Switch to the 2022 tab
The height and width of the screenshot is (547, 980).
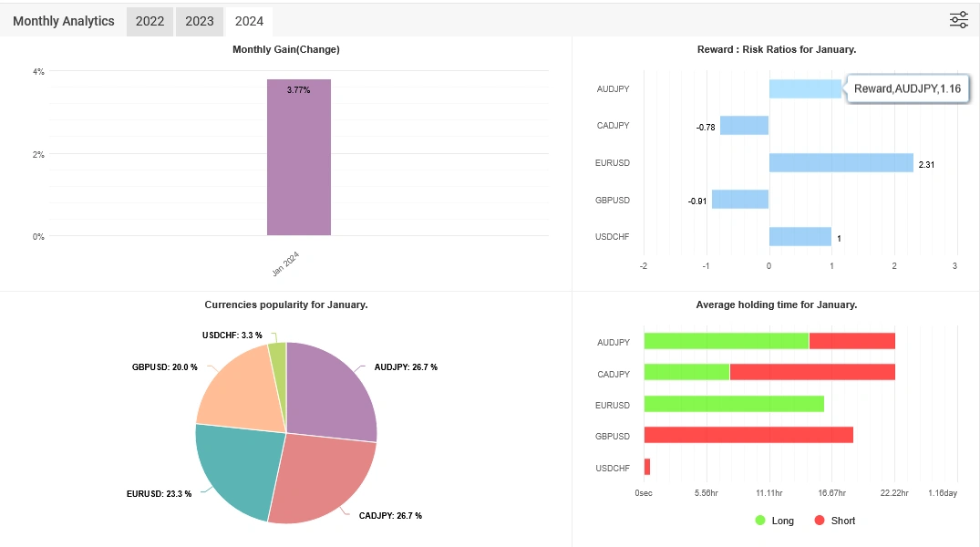tap(150, 21)
